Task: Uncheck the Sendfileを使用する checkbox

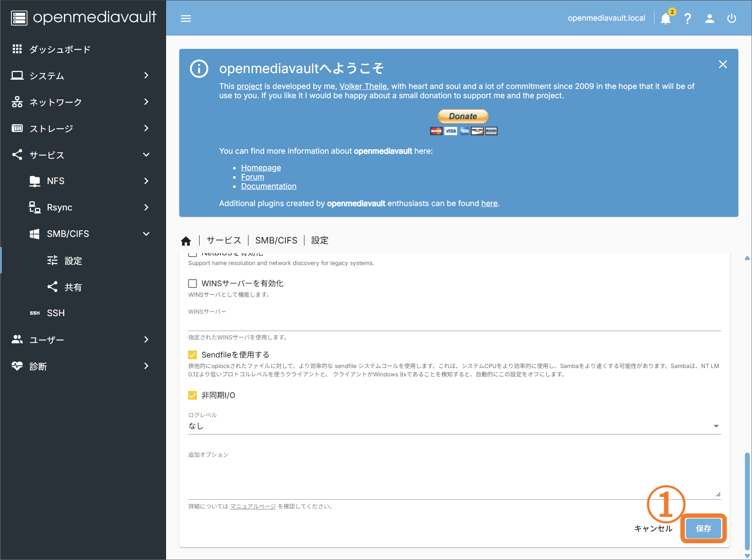Action: [x=193, y=355]
